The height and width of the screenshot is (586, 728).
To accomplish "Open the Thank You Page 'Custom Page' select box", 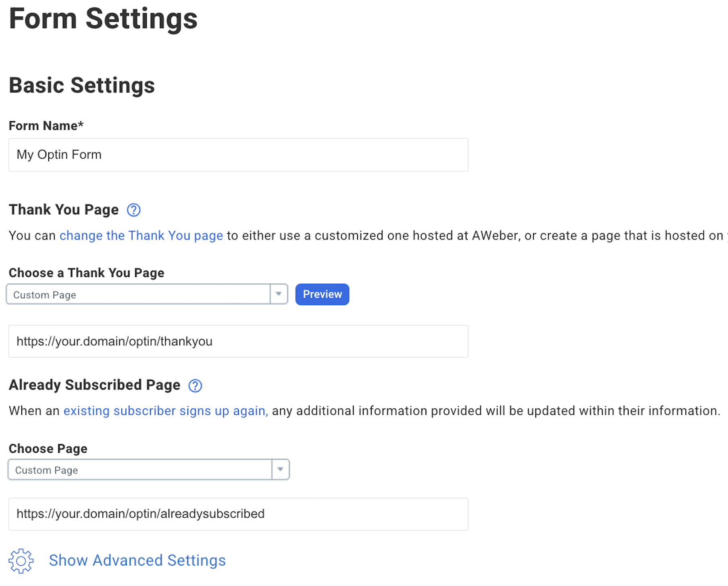I will click(138, 295).
